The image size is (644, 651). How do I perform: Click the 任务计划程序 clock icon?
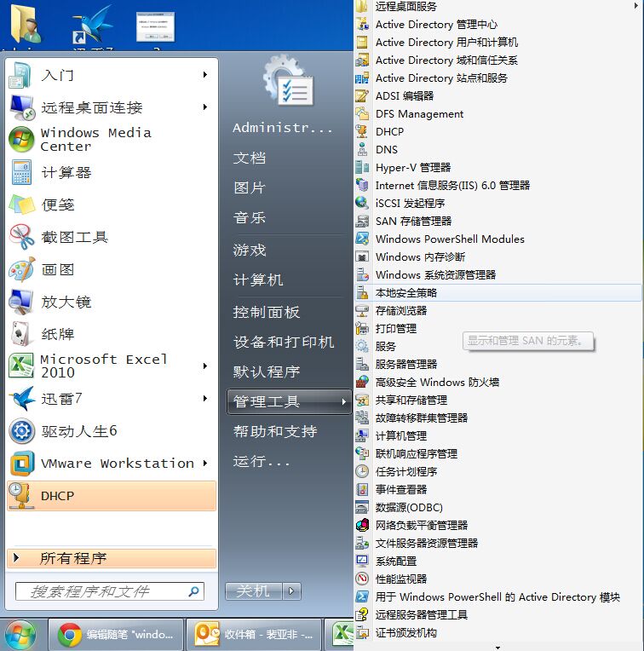pos(362,471)
